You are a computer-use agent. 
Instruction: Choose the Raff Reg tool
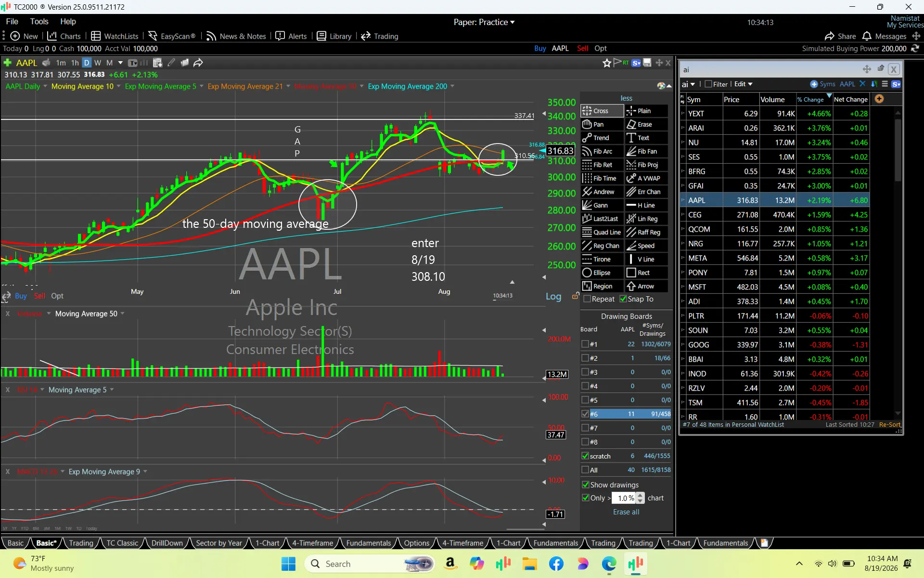click(x=646, y=232)
